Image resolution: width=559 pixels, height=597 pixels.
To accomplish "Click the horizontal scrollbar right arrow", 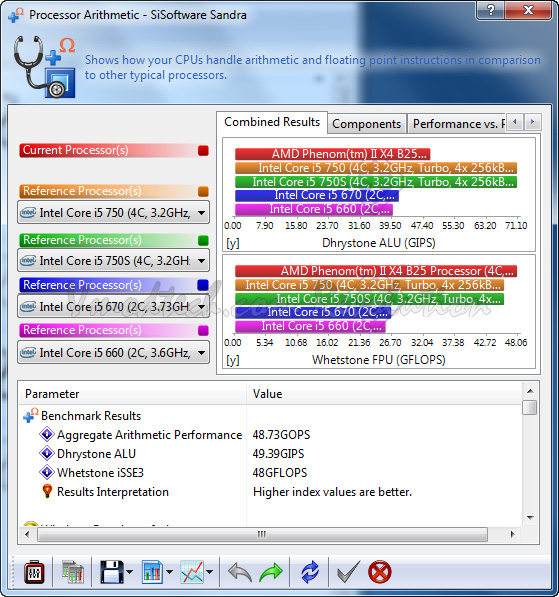I will pos(513,534).
